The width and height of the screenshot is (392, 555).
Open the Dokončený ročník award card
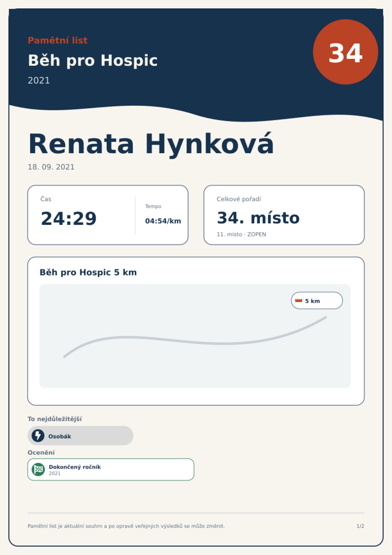click(111, 470)
